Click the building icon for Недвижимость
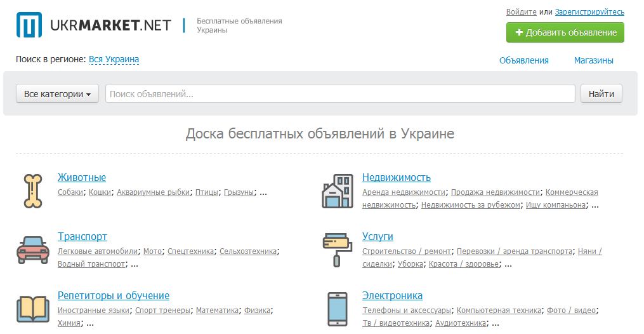The height and width of the screenshot is (334, 644). point(337,191)
